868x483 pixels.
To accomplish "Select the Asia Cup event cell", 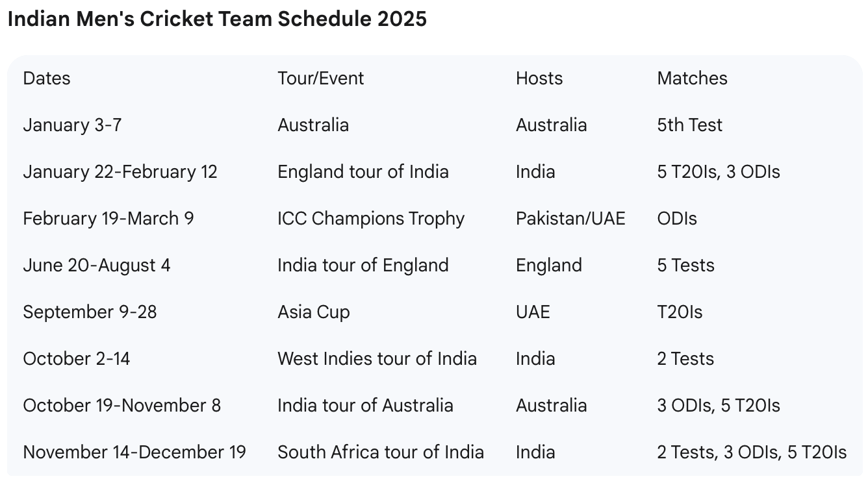I will 314,312.
